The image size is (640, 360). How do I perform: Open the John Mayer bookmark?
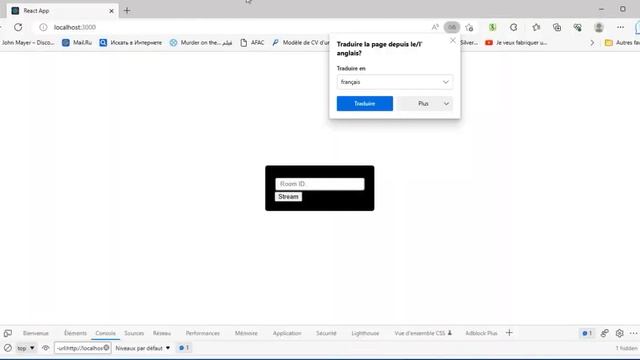pyautogui.click(x=27, y=42)
